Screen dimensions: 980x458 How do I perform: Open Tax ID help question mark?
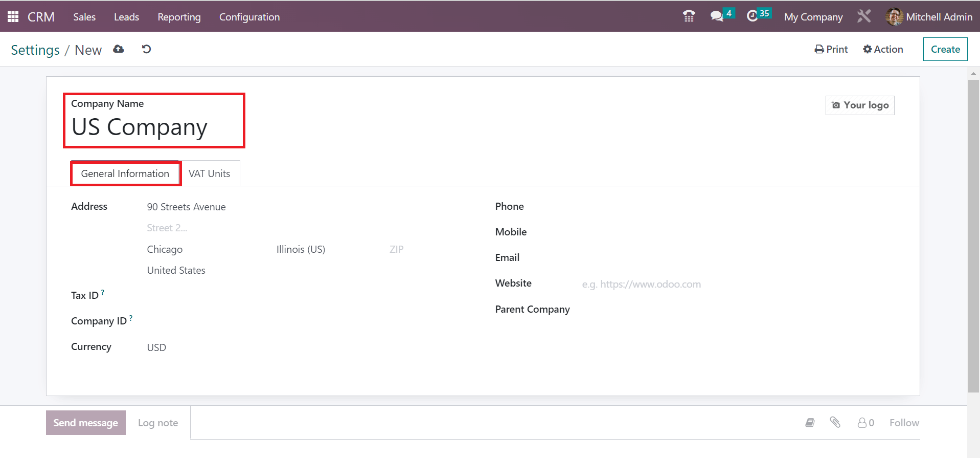click(x=103, y=292)
